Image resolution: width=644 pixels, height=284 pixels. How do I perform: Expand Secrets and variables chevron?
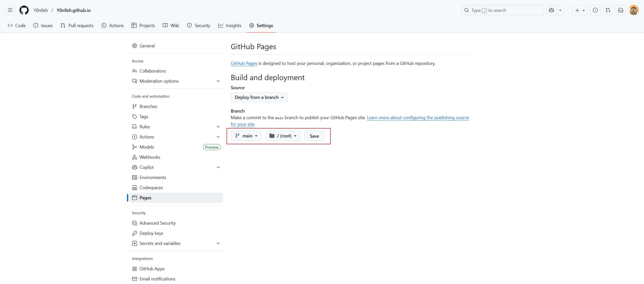(218, 243)
